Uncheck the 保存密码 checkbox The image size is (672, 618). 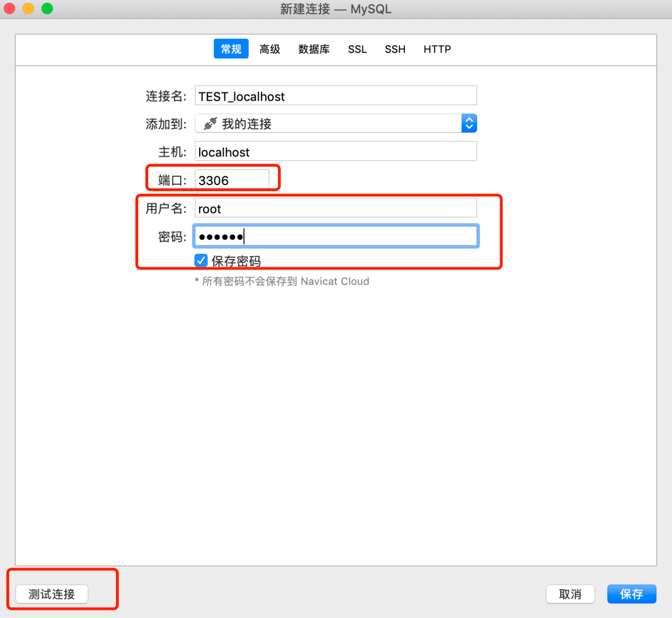[x=201, y=261]
